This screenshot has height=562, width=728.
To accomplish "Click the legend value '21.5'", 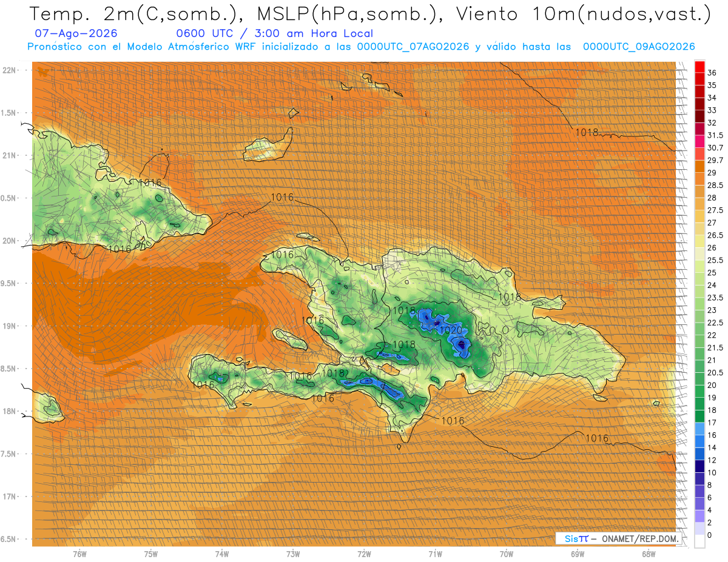I will pos(715,348).
